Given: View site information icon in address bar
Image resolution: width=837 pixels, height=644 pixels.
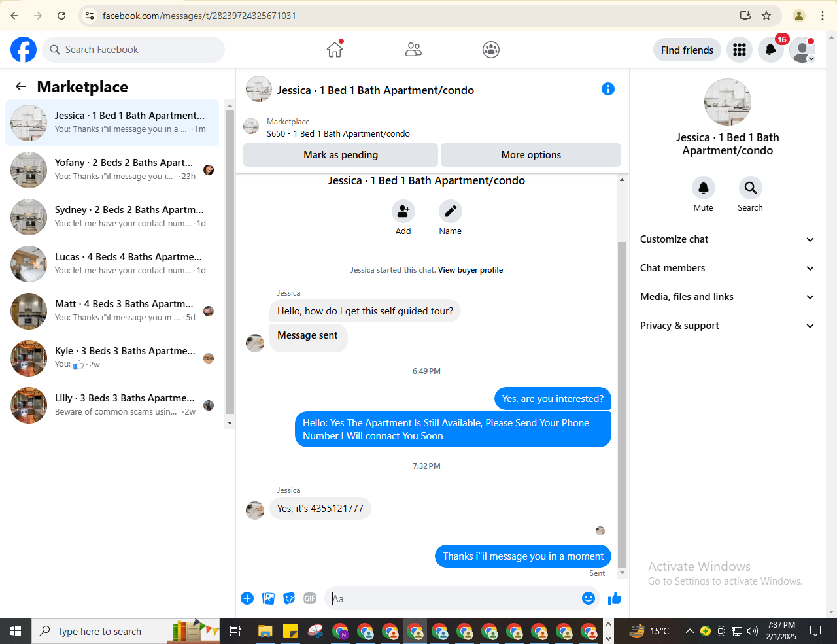Looking at the screenshot, I should (x=90, y=16).
